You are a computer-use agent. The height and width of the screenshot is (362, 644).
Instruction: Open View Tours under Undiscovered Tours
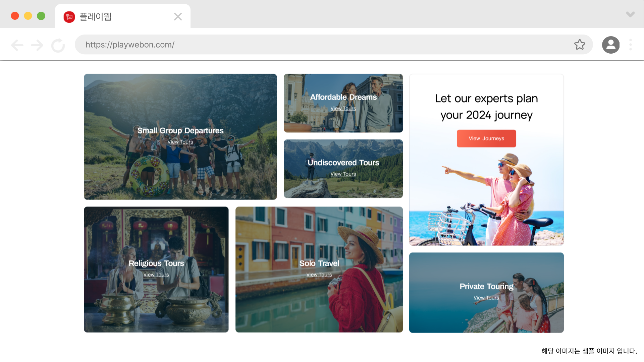coord(343,174)
